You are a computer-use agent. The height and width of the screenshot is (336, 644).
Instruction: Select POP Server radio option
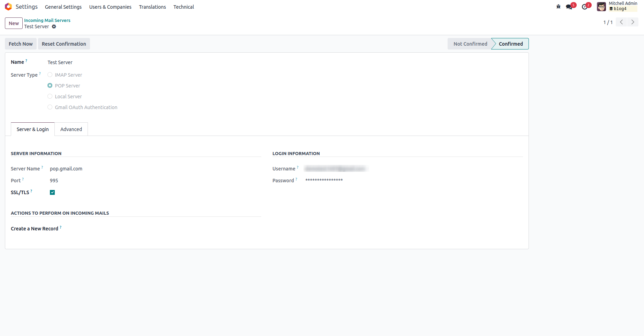[x=50, y=85]
